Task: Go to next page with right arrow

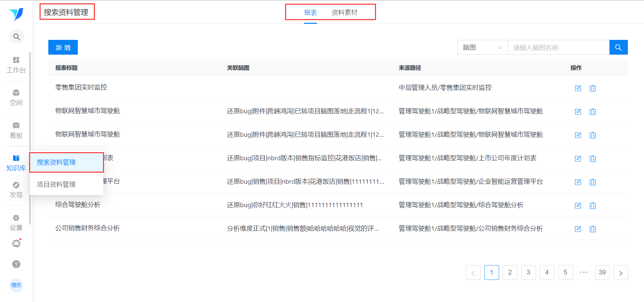Action: pos(621,273)
